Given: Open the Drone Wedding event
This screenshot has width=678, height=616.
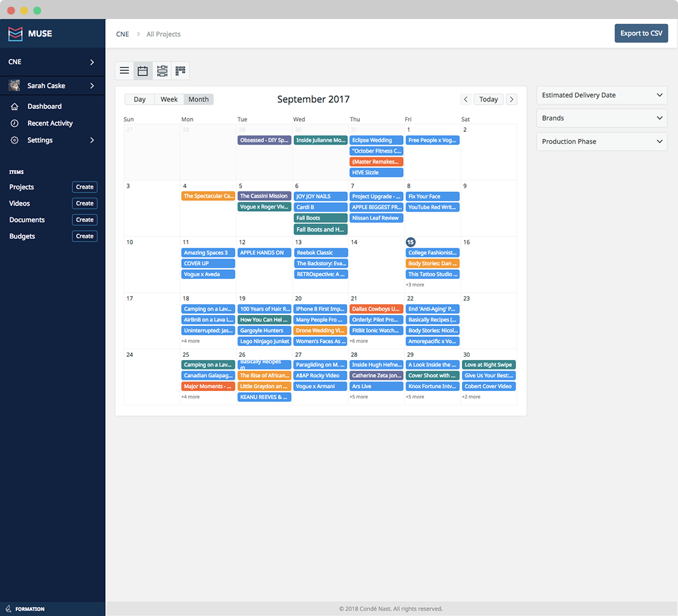Looking at the screenshot, I should click(x=321, y=330).
